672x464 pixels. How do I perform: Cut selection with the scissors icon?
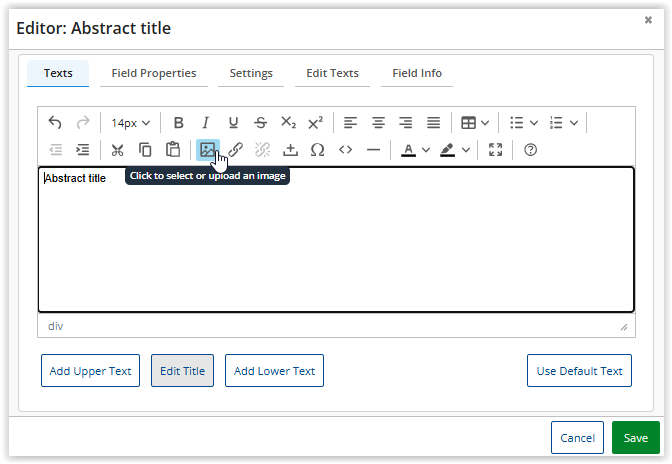pyautogui.click(x=117, y=150)
